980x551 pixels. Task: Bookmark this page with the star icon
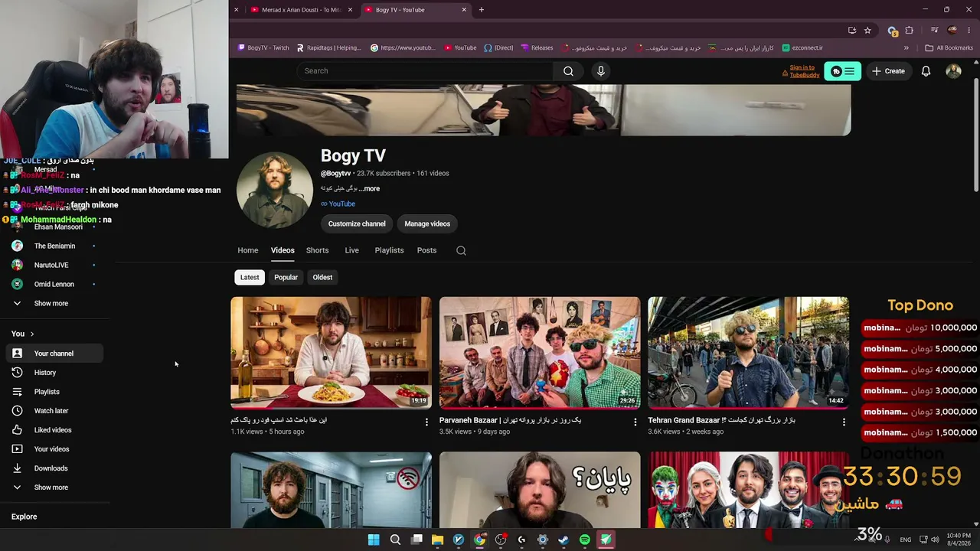[867, 31]
